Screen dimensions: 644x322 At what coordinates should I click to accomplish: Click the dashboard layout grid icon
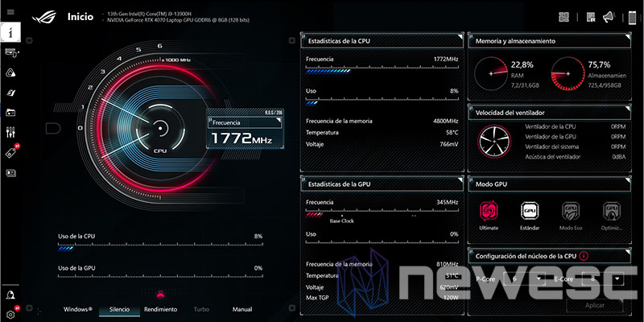(564, 17)
